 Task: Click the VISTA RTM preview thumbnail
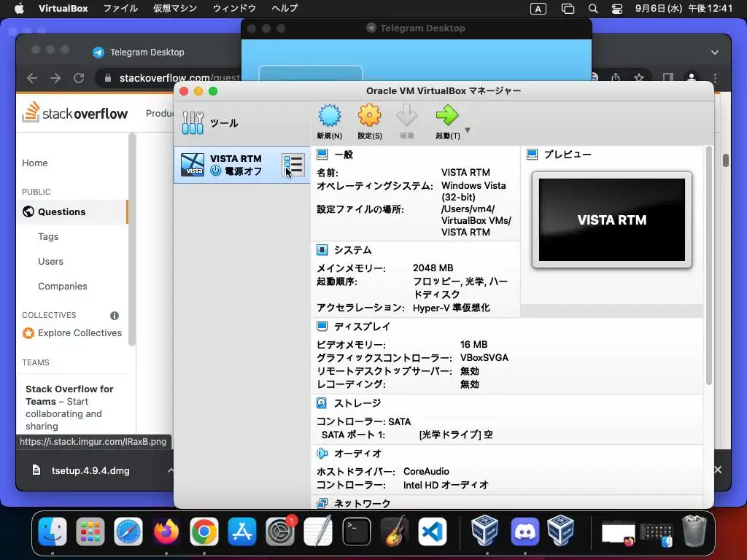[x=612, y=220]
